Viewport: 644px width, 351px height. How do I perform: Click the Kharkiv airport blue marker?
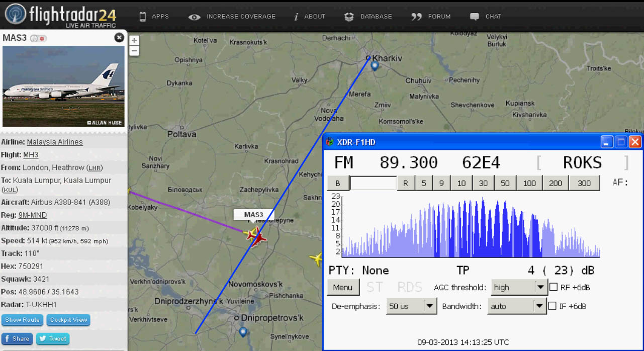[x=375, y=65]
